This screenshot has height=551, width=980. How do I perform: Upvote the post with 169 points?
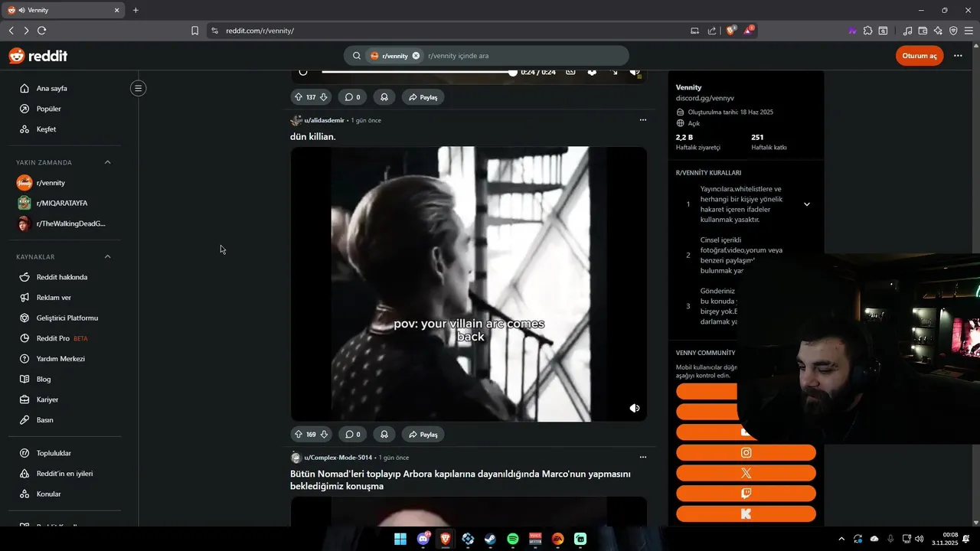click(299, 435)
